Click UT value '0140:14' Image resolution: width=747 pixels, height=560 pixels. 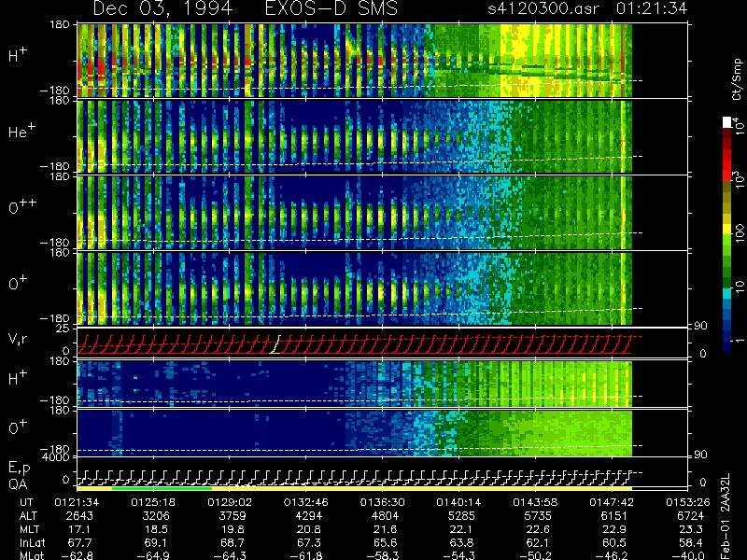coord(458,502)
